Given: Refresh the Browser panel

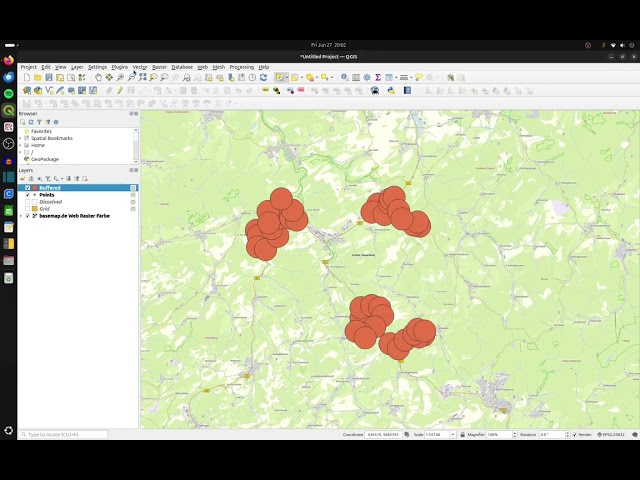Looking at the screenshot, I should click(x=31, y=122).
